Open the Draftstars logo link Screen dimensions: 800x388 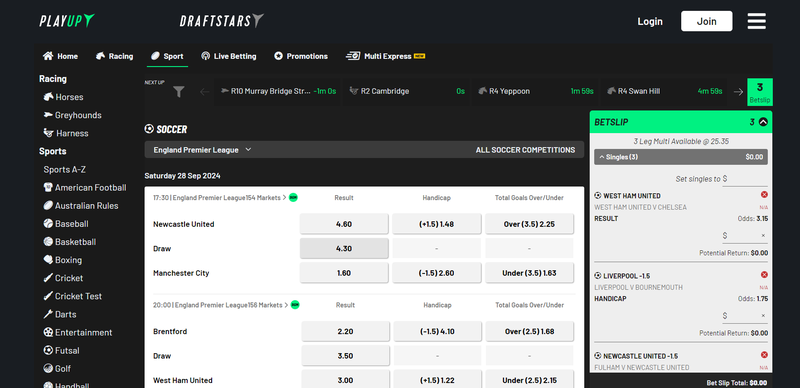tap(222, 21)
